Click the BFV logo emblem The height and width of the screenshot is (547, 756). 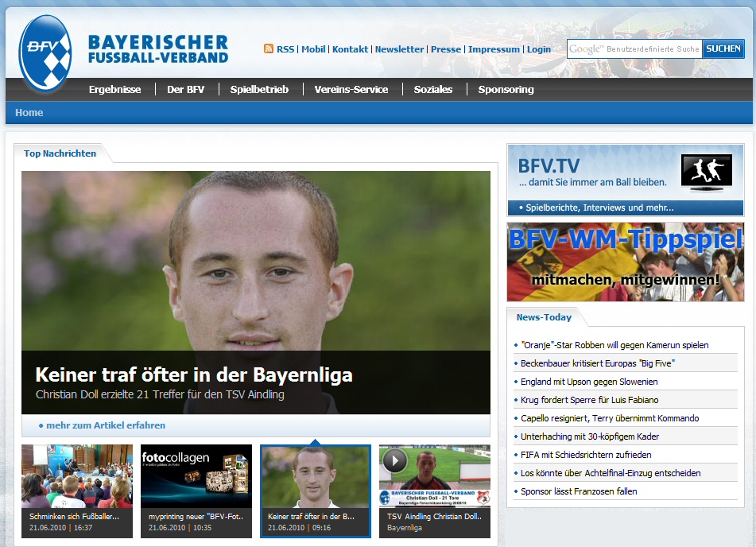[x=45, y=54]
